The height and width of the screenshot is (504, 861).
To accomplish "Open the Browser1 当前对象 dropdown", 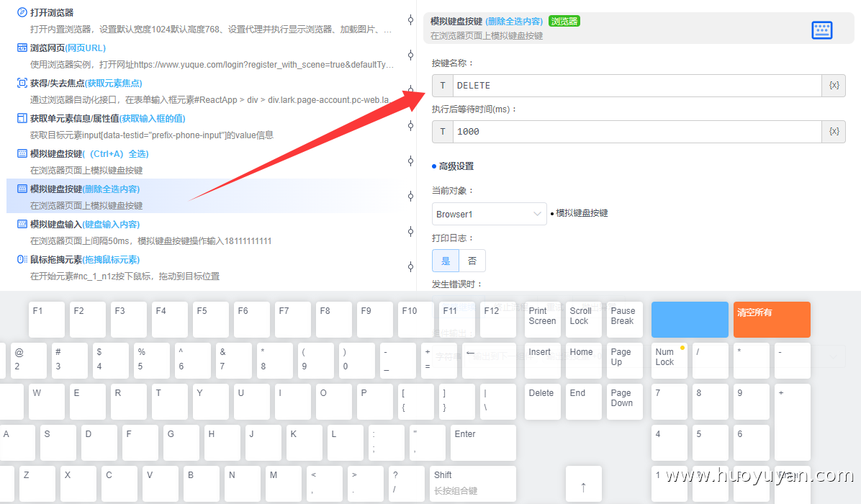I will click(490, 214).
